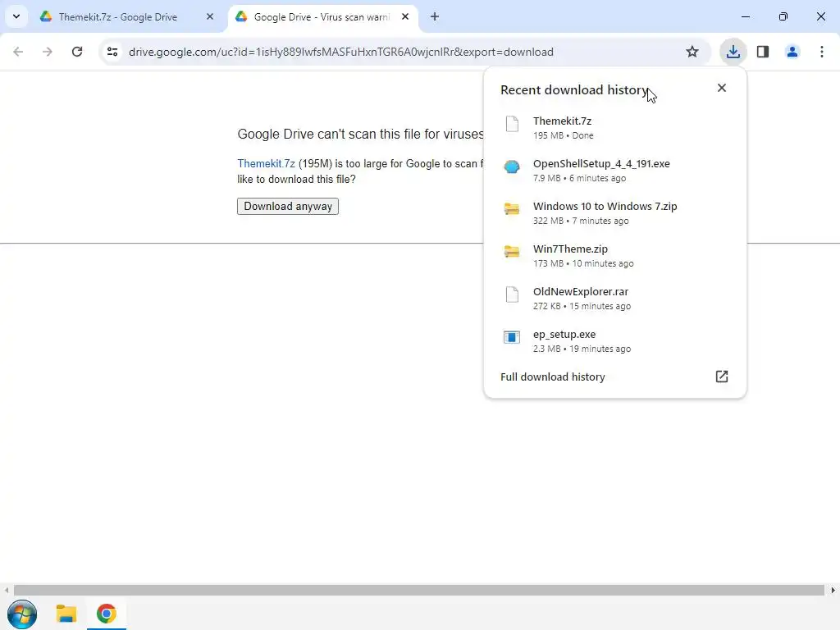The height and width of the screenshot is (630, 840).
Task: Click the OpenShellSetup shell icon
Action: (512, 167)
